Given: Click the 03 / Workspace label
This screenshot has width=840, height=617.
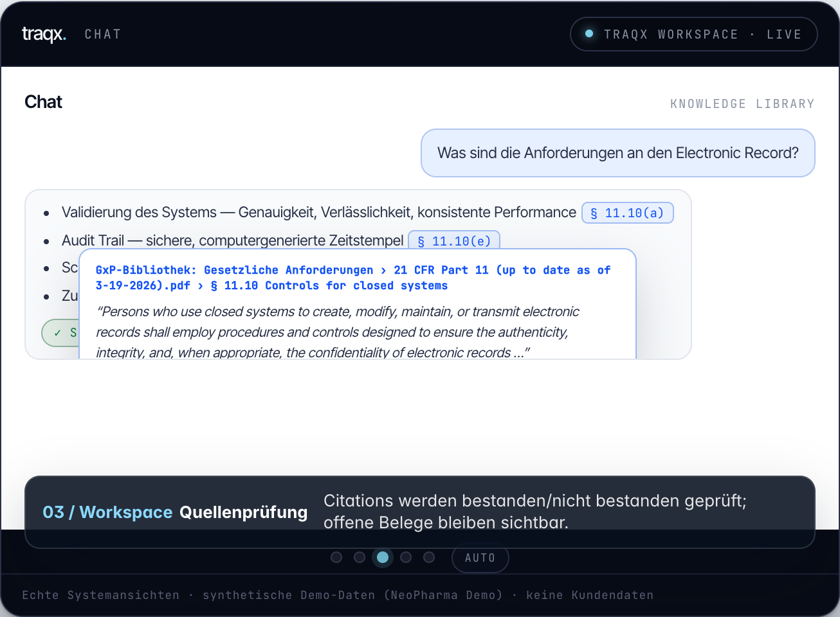Looking at the screenshot, I should [x=107, y=512].
